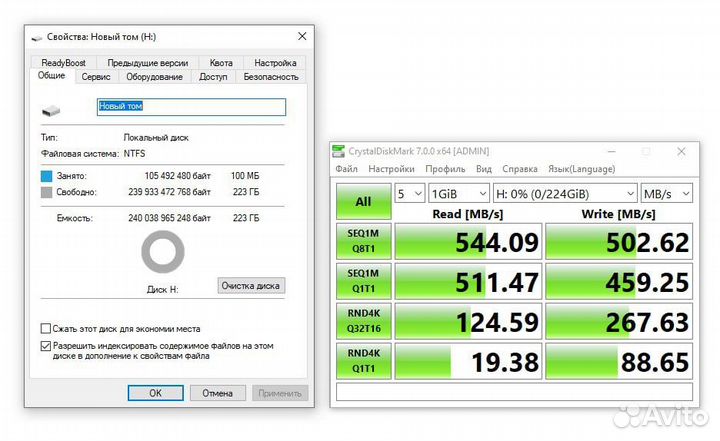
Task: Click the drive icon in Properties title bar
Action: tap(37, 38)
